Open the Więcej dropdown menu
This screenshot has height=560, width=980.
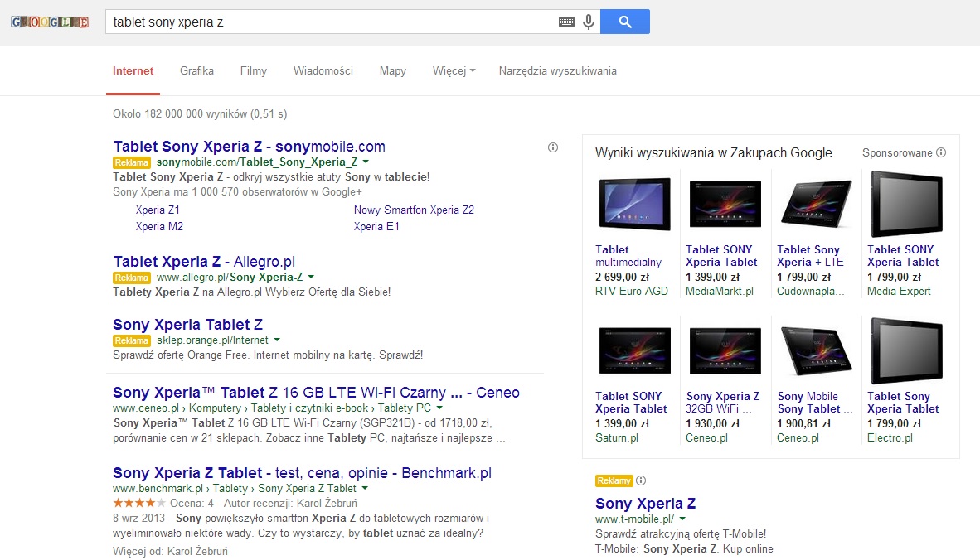(454, 71)
